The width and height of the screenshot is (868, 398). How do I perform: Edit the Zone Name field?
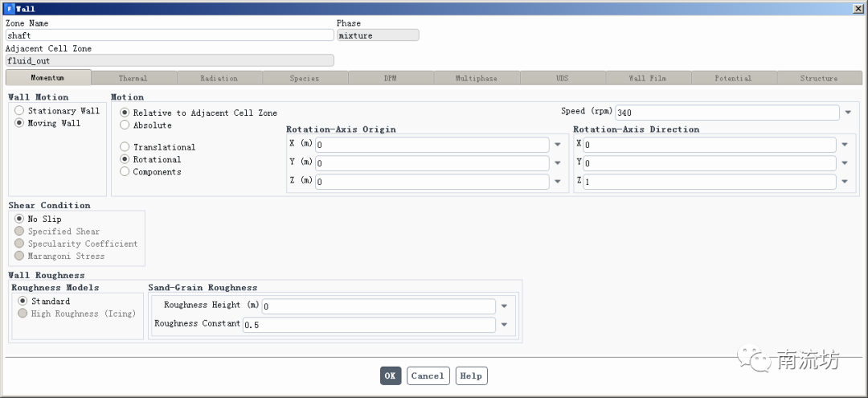(x=170, y=35)
